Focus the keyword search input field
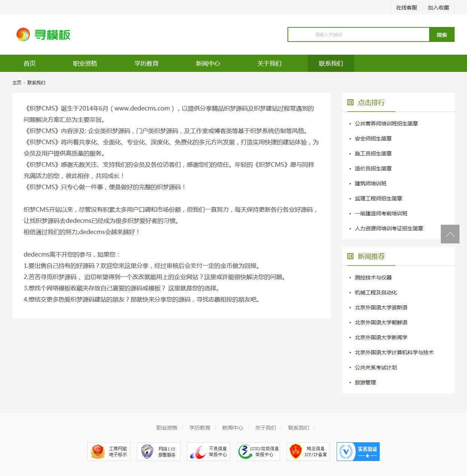 [x=358, y=34]
